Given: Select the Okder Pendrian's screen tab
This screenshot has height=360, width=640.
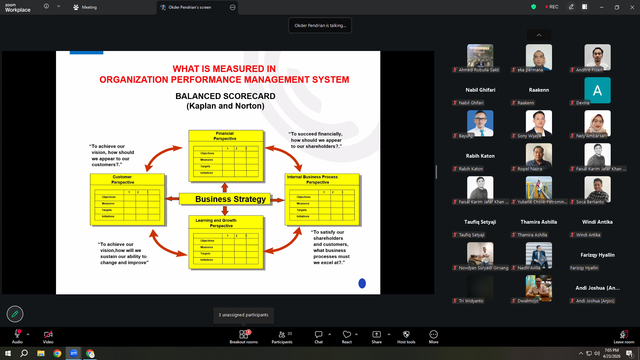Looking at the screenshot, I should [190, 7].
